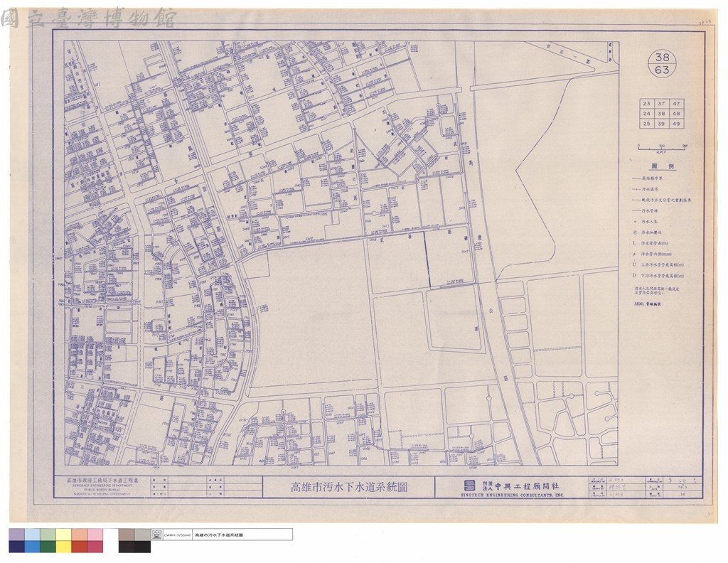
Task: Click index grid cell 24
Action: (x=647, y=114)
